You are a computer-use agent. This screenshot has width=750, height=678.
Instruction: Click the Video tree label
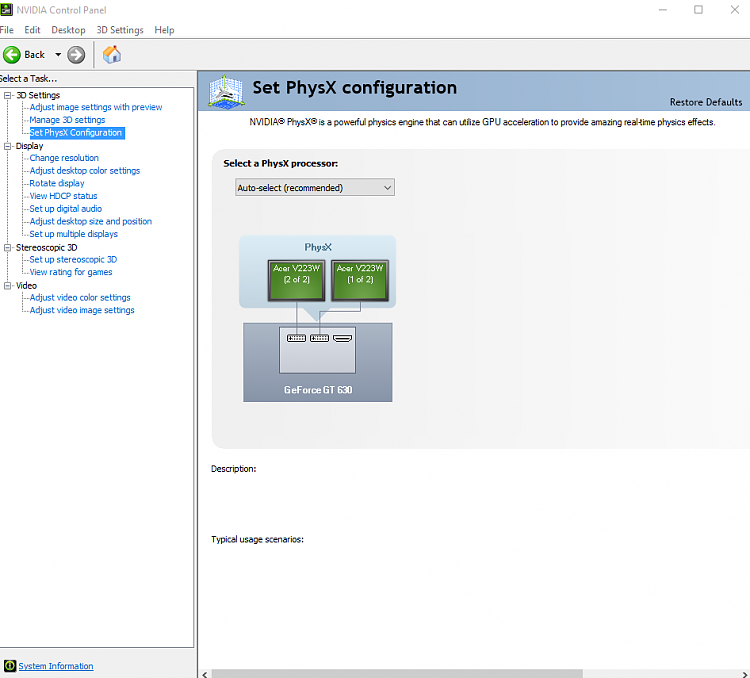point(26,286)
